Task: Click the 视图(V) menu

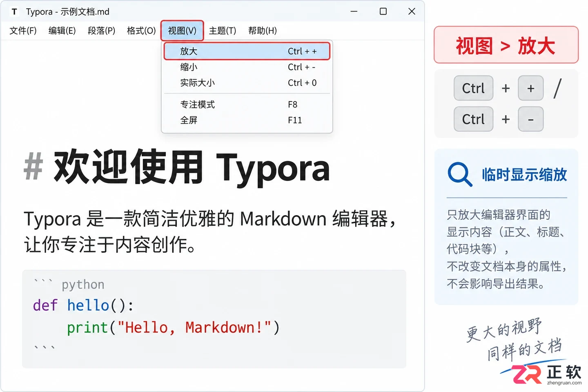Action: pos(182,31)
